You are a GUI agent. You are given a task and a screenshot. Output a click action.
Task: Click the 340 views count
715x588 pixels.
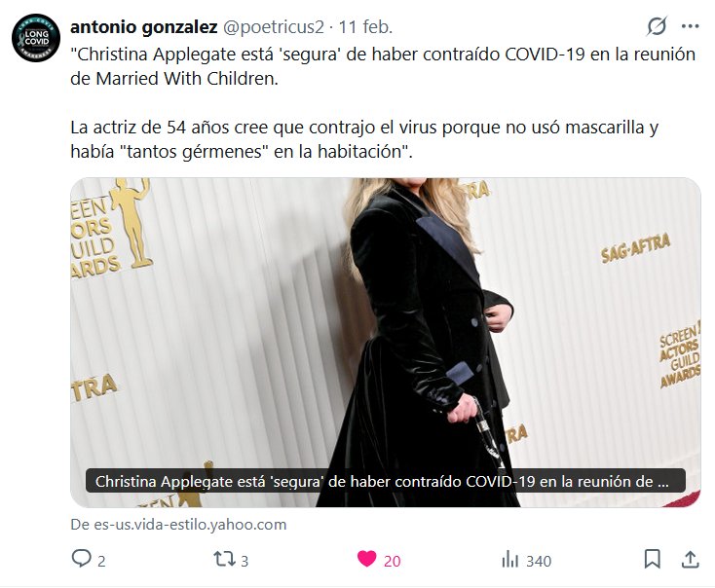[539, 561]
